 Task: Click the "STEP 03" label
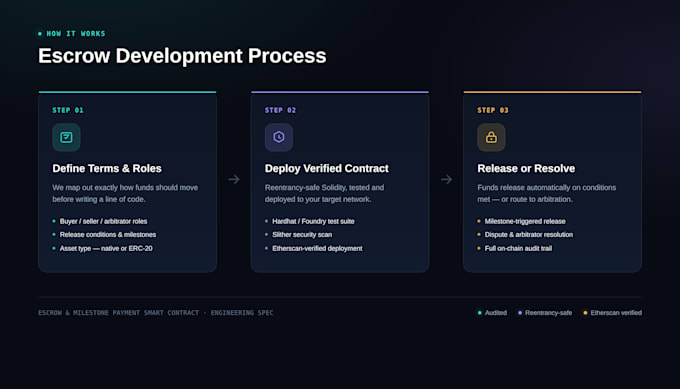(x=493, y=110)
